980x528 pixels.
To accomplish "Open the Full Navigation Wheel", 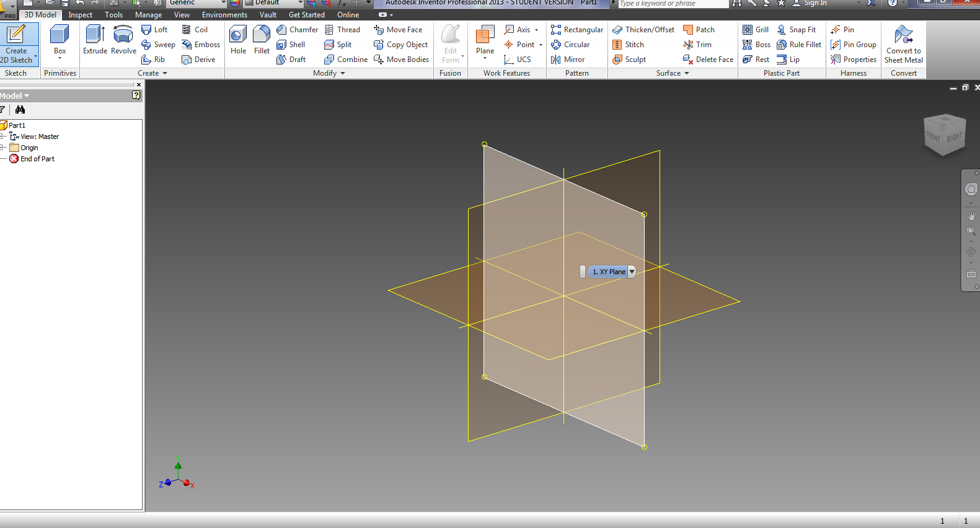I will point(971,189).
